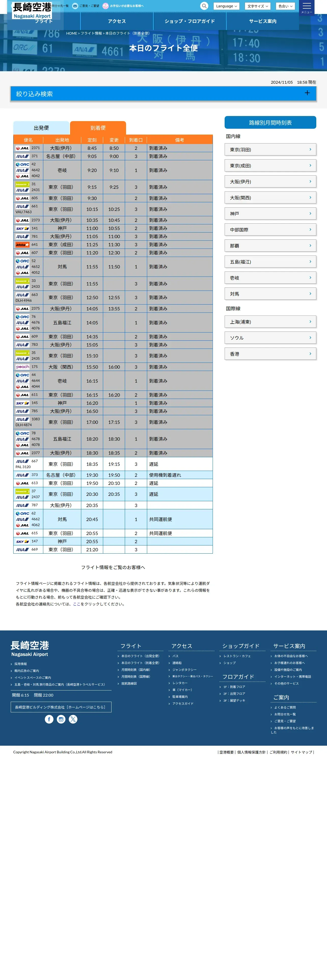The image size is (327, 980).
Task: Click footer link 月間時刻表(国内線)
Action: point(135,670)
